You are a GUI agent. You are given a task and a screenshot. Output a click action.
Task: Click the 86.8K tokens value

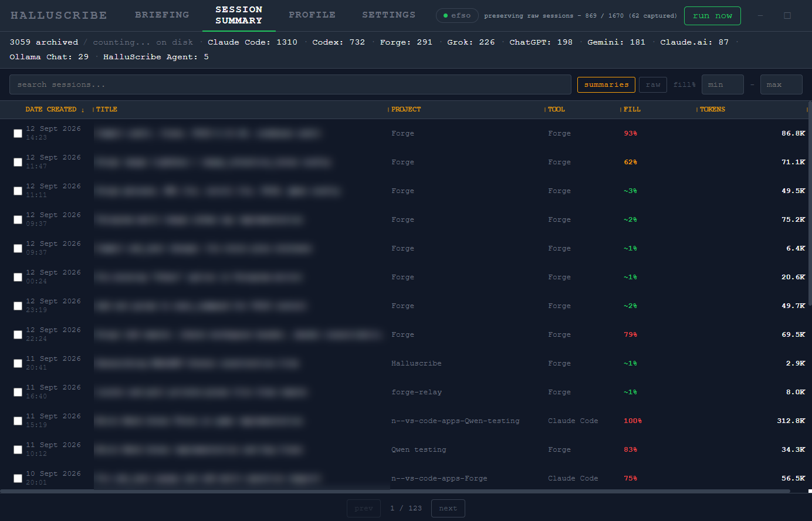coord(793,133)
